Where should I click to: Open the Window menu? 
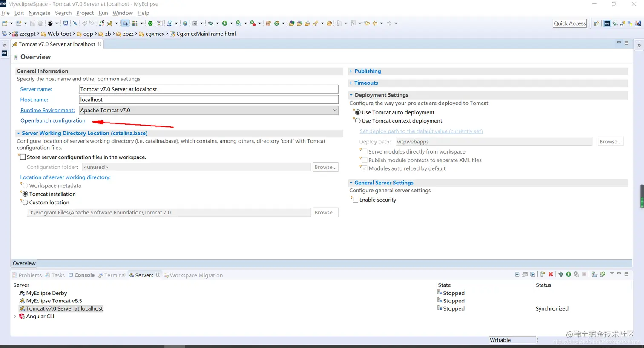[x=123, y=13]
